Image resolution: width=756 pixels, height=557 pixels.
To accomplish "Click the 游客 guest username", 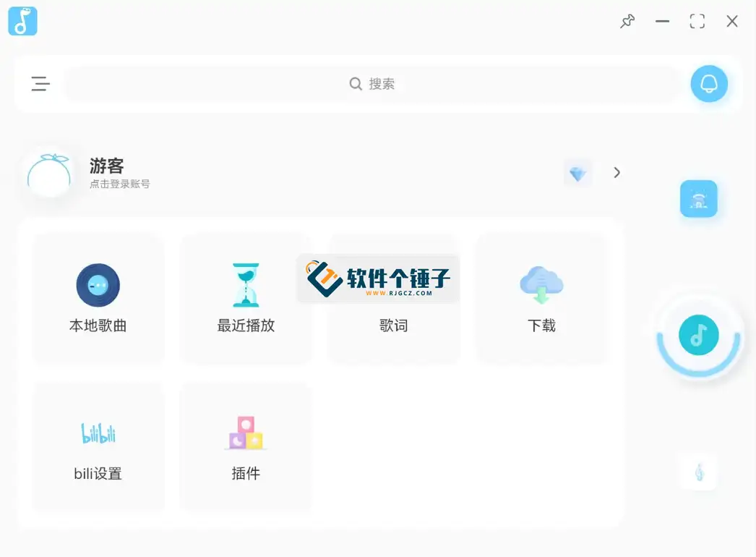I will tap(107, 166).
